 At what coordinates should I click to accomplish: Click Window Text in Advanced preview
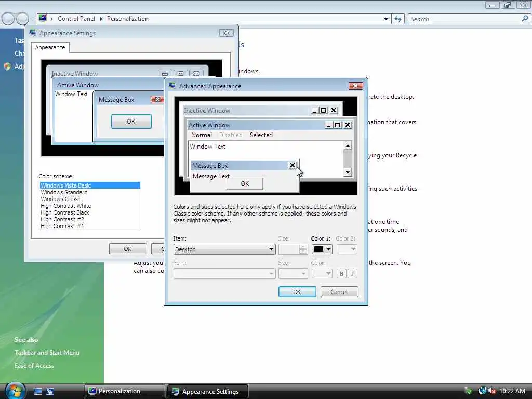[x=208, y=146]
